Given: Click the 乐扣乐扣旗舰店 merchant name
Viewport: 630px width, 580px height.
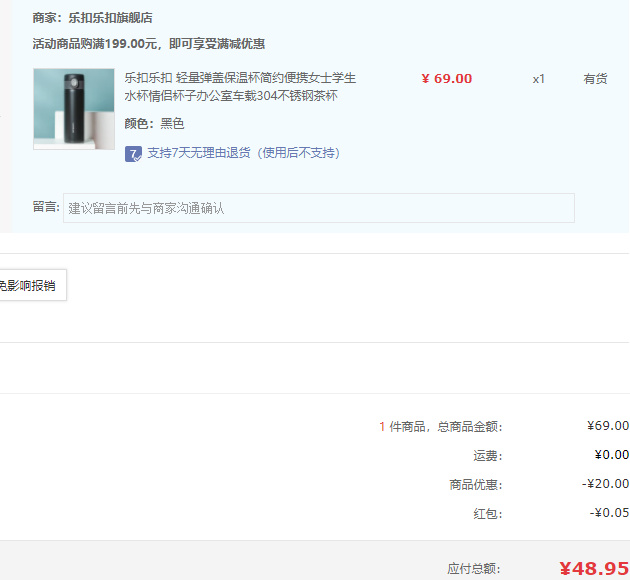Looking at the screenshot, I should tap(110, 18).
